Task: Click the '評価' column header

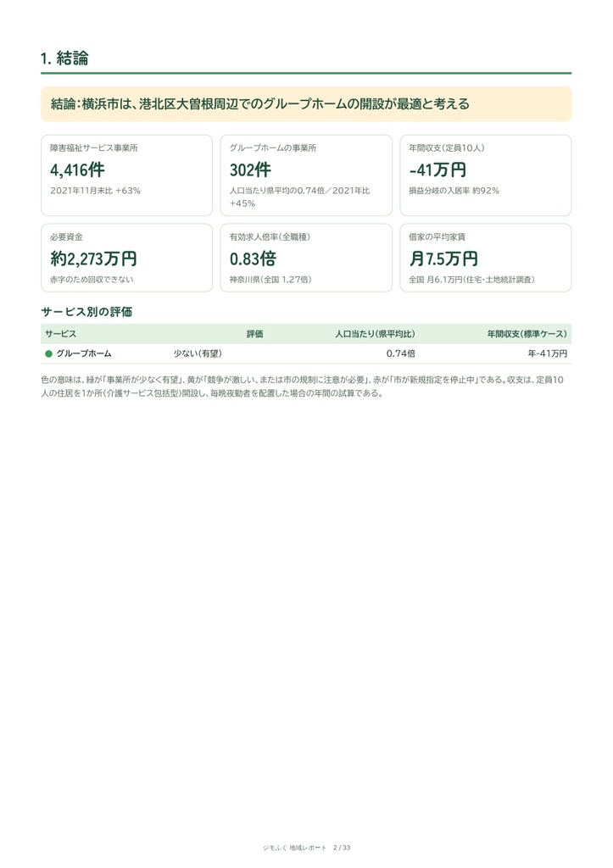Action: tap(254, 334)
